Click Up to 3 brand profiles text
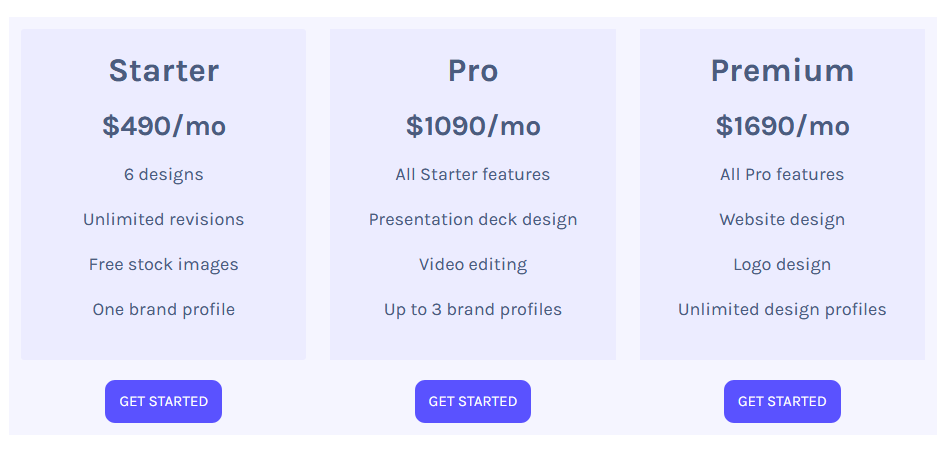 (472, 309)
